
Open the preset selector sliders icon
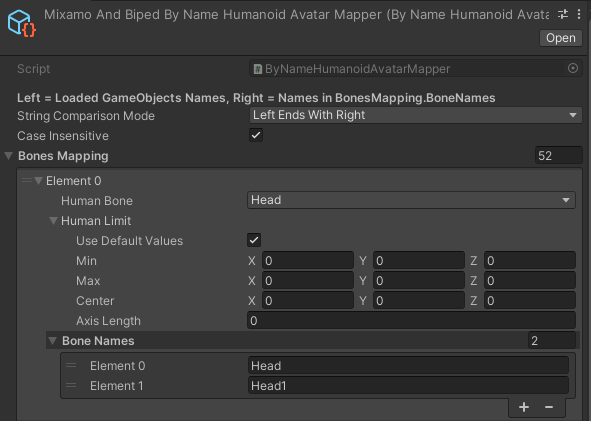pos(563,14)
